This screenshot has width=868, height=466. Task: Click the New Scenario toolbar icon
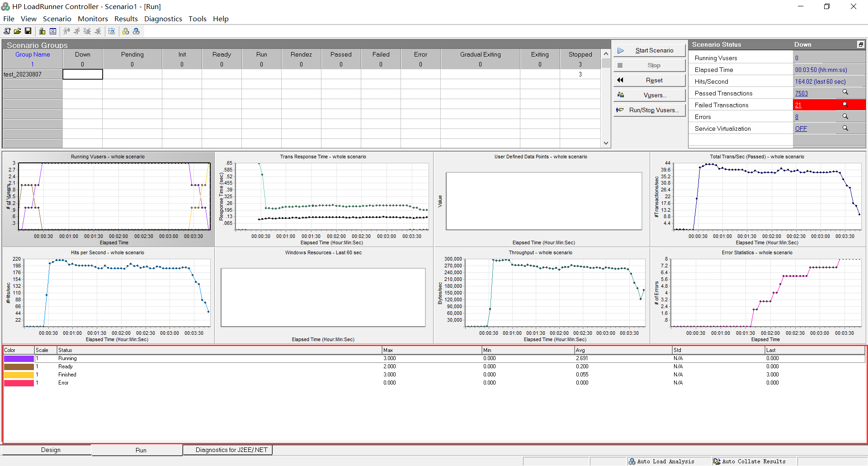(x=7, y=31)
